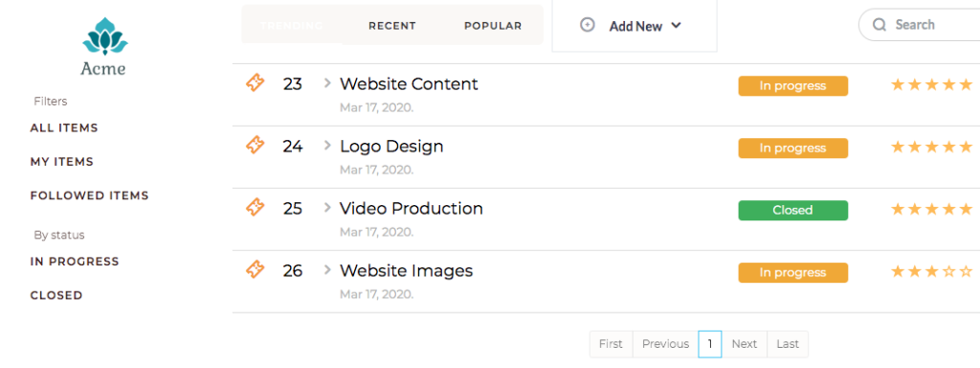The height and width of the screenshot is (368, 980).
Task: Filter by My Items in sidebar
Action: [x=62, y=161]
